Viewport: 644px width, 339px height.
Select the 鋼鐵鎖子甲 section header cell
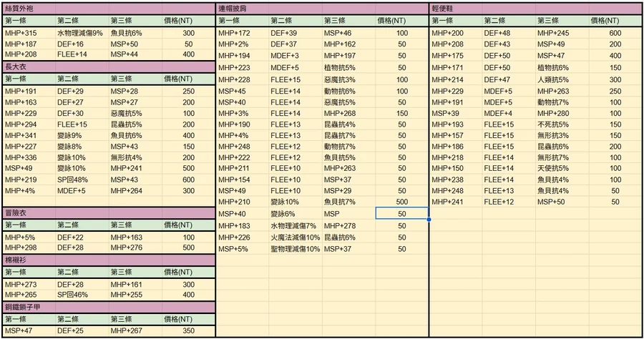click(29, 307)
